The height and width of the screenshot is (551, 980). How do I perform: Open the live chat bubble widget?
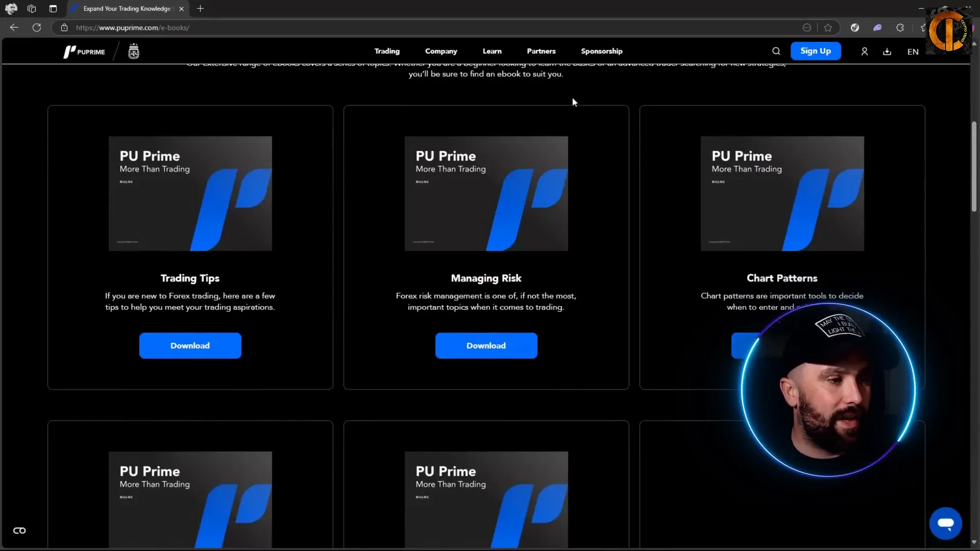click(x=945, y=523)
